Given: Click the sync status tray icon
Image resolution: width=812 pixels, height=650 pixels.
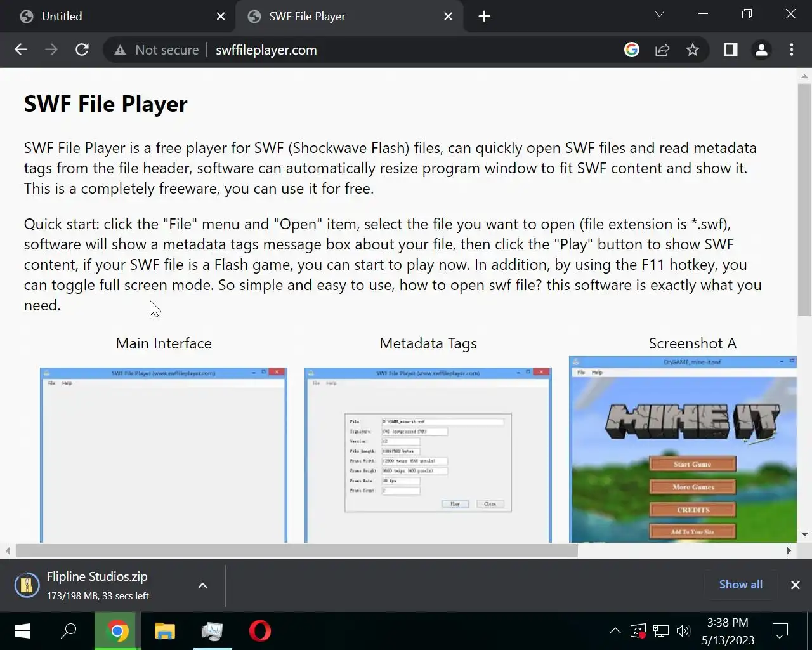Looking at the screenshot, I should [638, 631].
